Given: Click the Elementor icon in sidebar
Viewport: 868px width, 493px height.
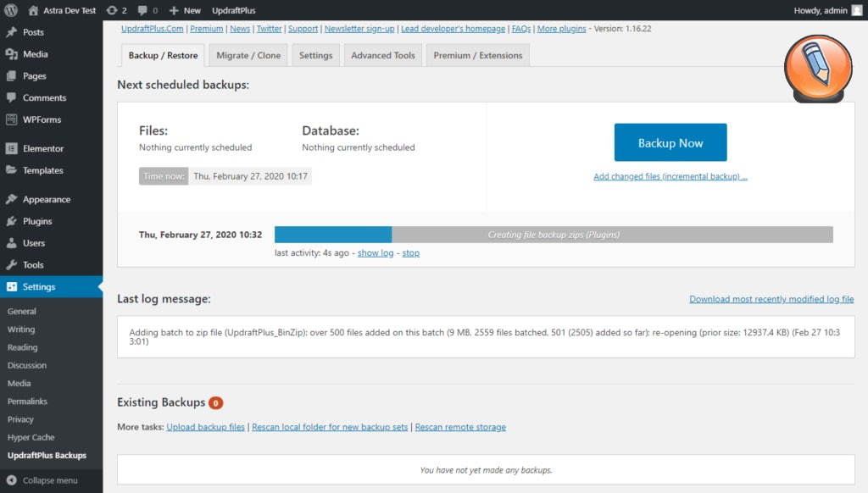Looking at the screenshot, I should coord(12,148).
